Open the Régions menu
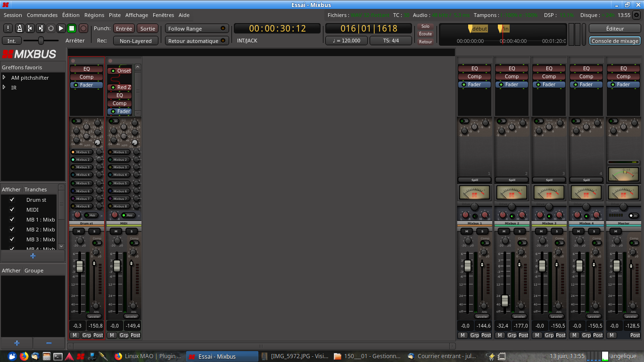The height and width of the screenshot is (362, 644). (x=94, y=15)
